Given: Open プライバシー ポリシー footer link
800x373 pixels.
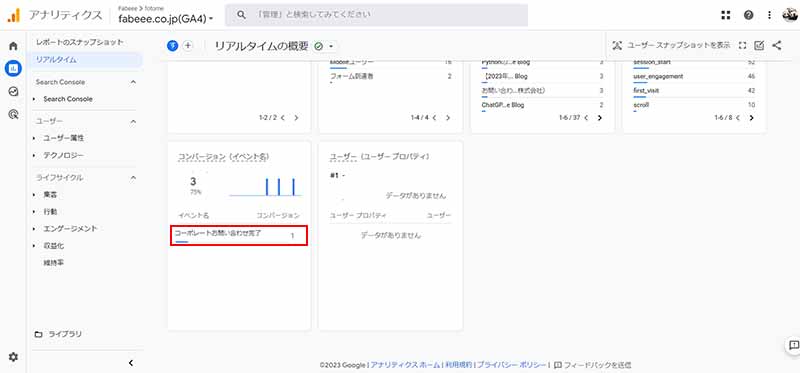Looking at the screenshot, I should point(512,365).
